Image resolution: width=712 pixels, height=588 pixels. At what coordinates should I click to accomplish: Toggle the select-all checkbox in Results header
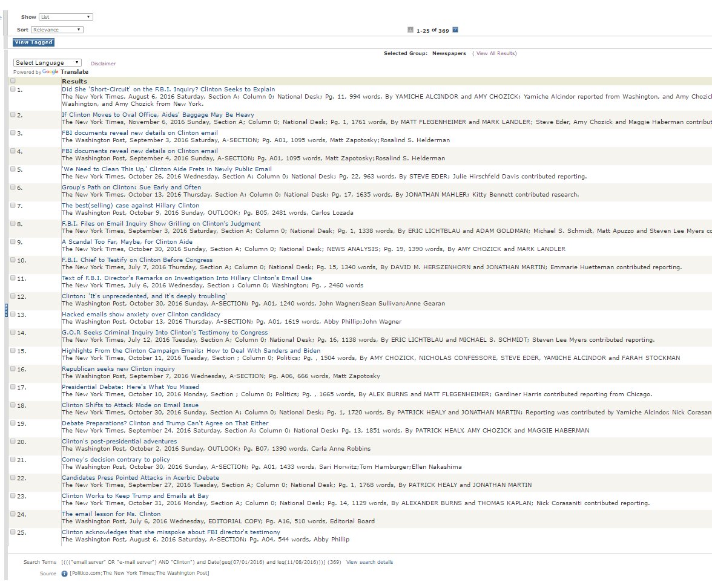(13, 81)
